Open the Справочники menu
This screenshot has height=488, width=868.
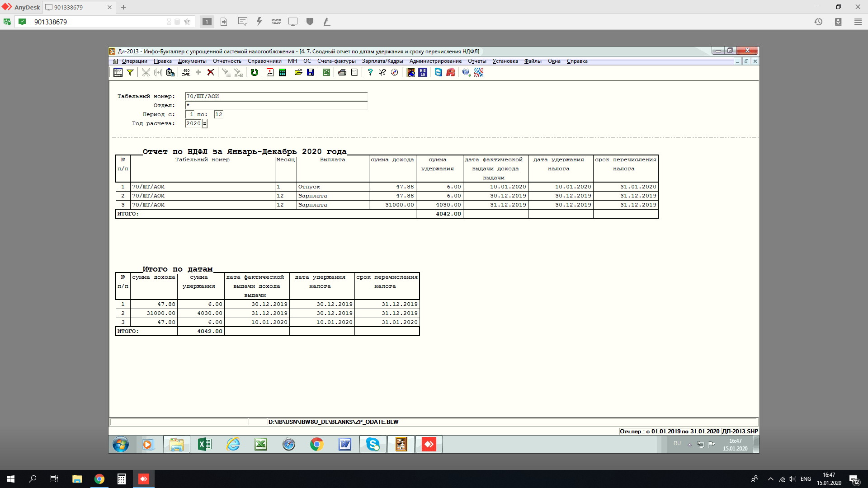[x=264, y=61]
